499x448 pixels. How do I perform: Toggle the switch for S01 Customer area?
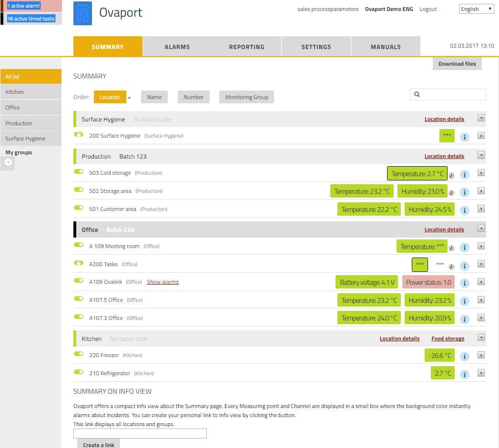(x=78, y=208)
